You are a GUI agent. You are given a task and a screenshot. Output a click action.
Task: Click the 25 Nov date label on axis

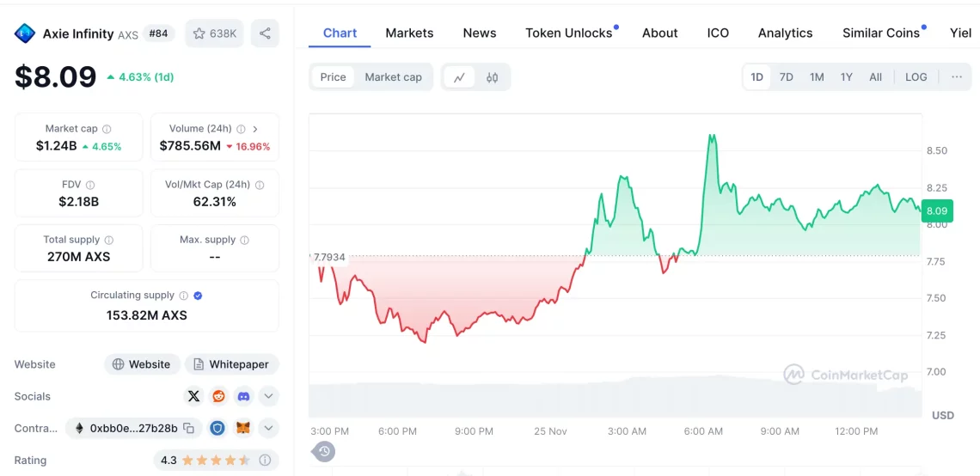[551, 431]
